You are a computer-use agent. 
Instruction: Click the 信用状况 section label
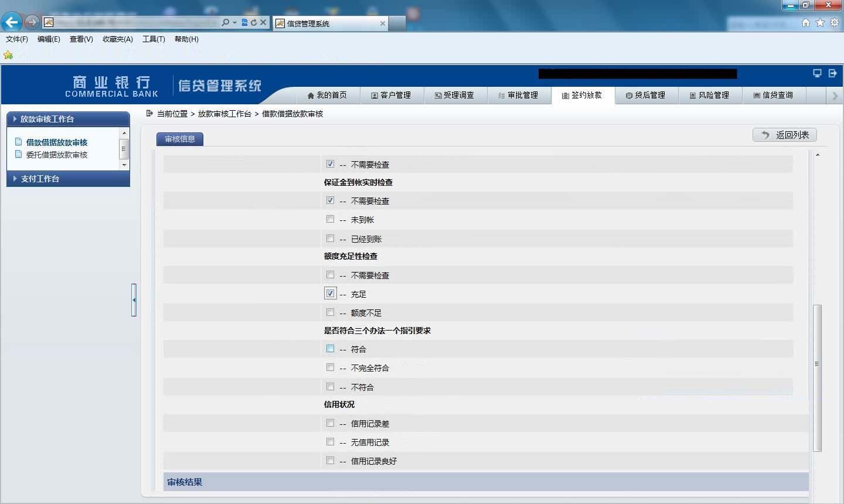(x=339, y=404)
